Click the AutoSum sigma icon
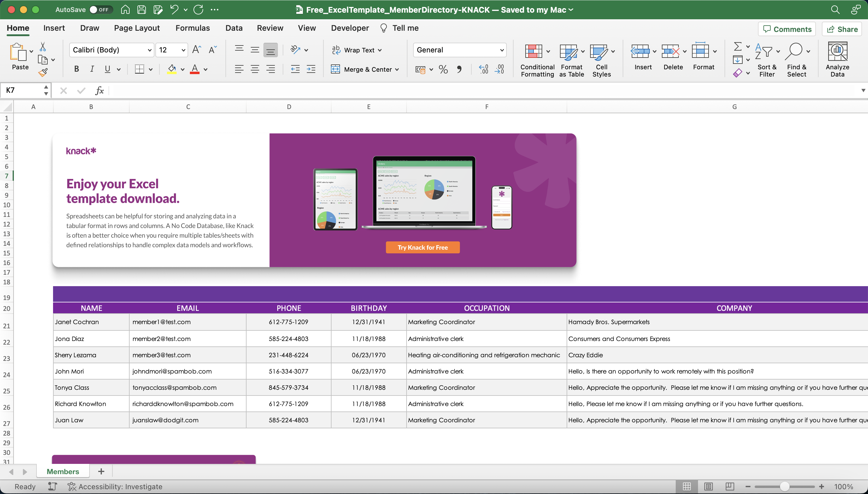 pyautogui.click(x=737, y=46)
